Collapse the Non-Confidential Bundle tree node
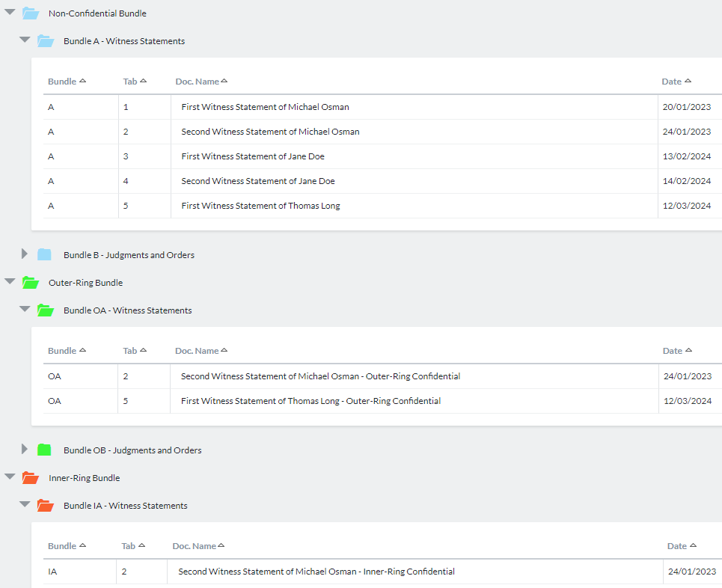 pos(10,13)
